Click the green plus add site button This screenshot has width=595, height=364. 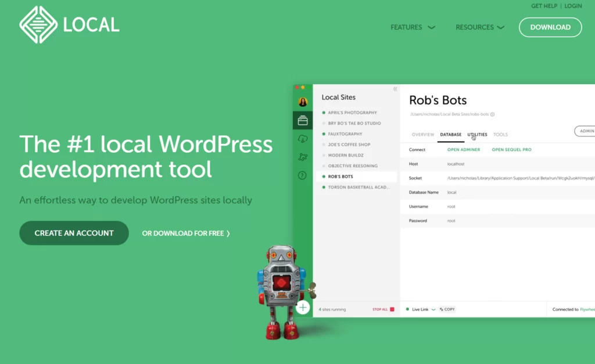303,308
